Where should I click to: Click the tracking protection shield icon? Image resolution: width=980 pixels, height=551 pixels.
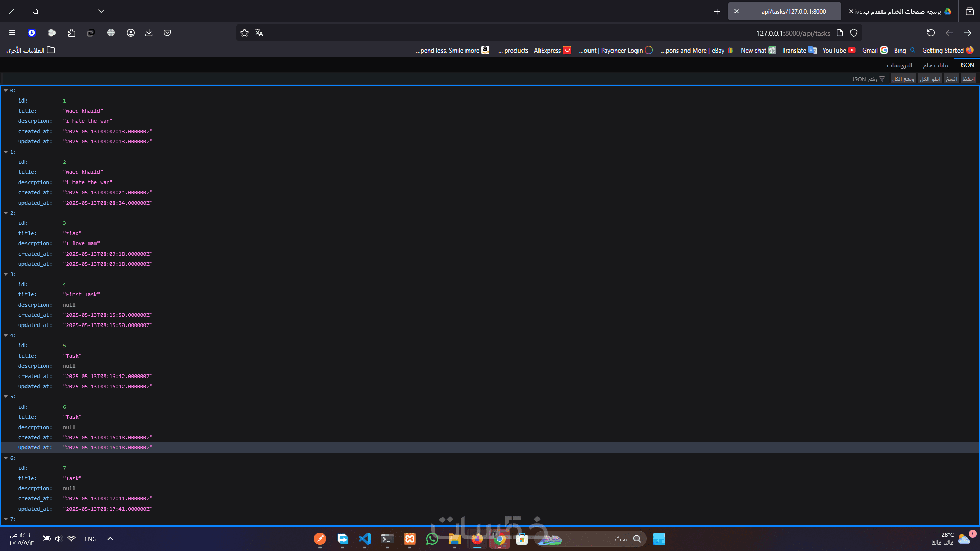tap(854, 33)
